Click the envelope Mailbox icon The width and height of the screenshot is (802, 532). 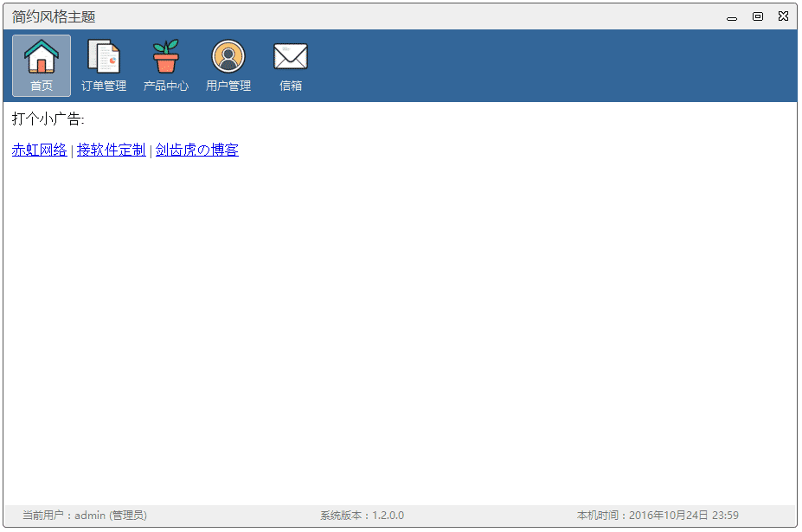(291, 57)
